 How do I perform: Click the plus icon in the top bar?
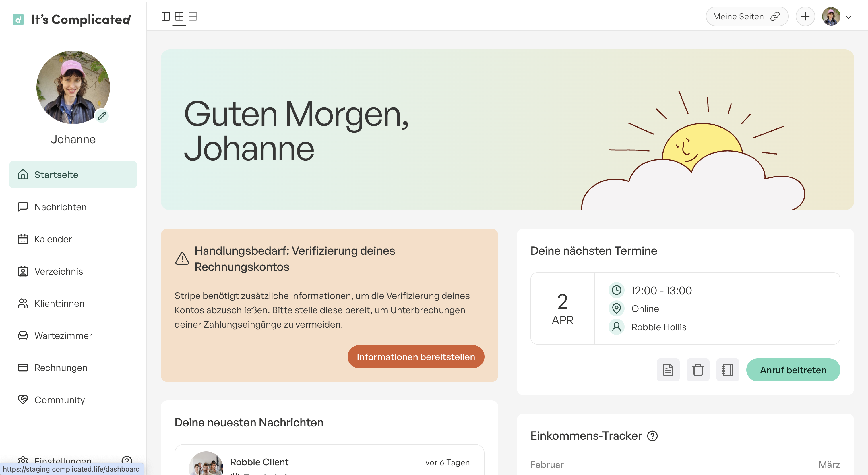pyautogui.click(x=805, y=16)
